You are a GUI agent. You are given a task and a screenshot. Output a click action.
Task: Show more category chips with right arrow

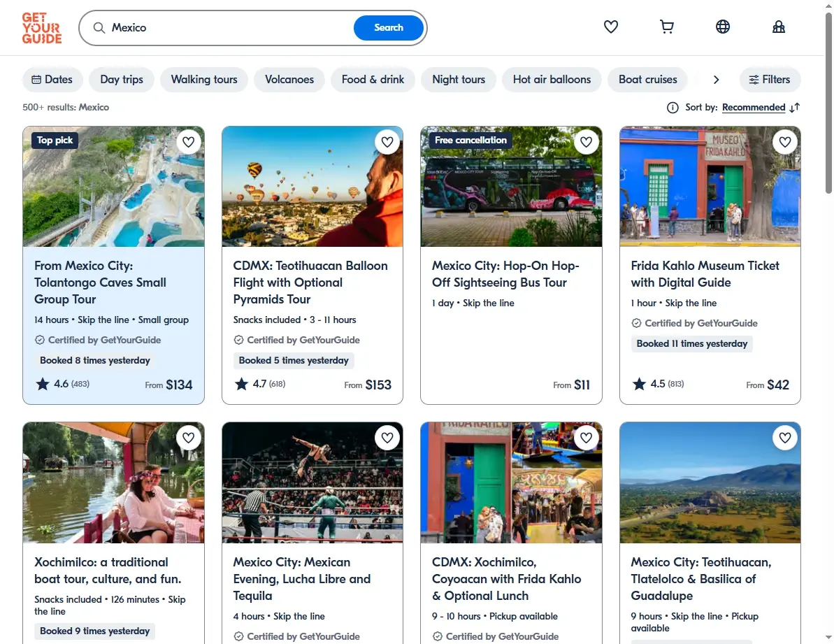tap(716, 80)
